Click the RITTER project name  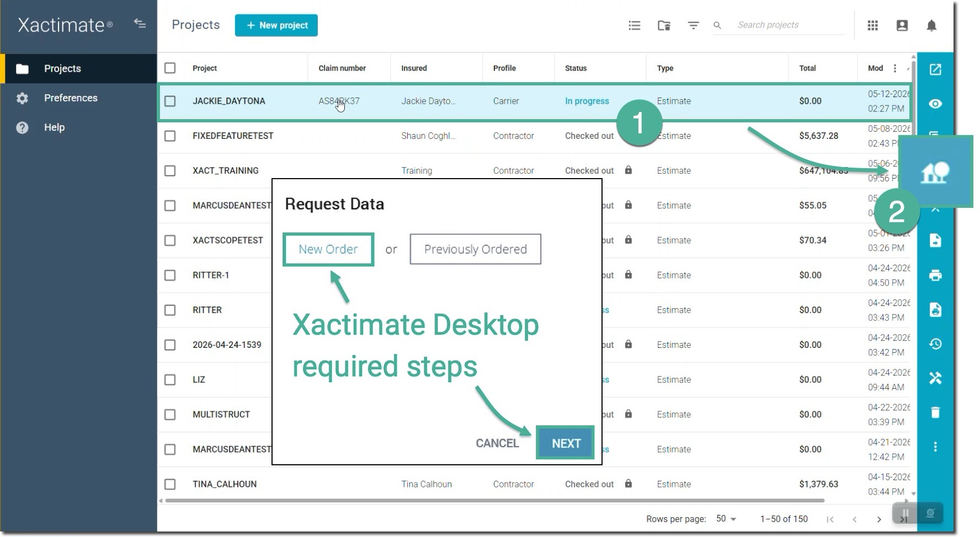pos(207,310)
